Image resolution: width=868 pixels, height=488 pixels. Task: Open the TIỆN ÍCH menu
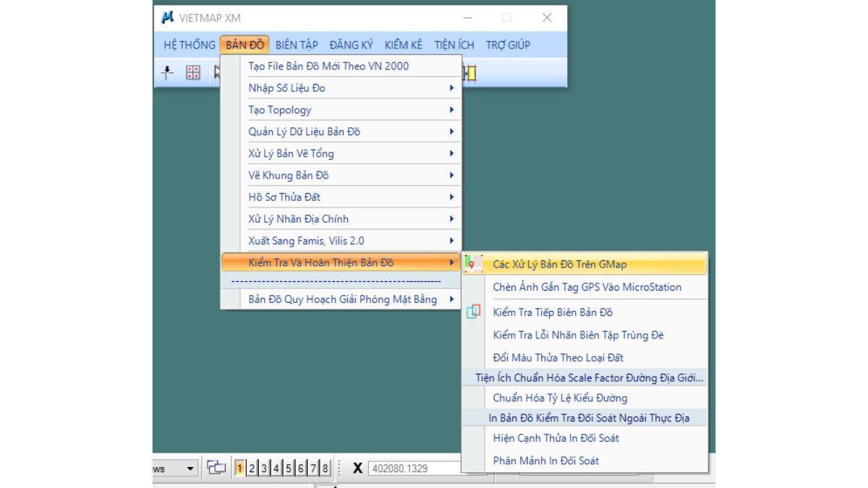click(x=454, y=45)
